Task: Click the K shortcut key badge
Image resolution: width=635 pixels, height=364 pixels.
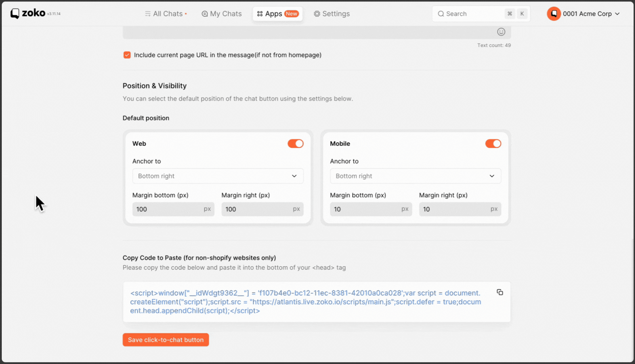Action: coord(522,14)
